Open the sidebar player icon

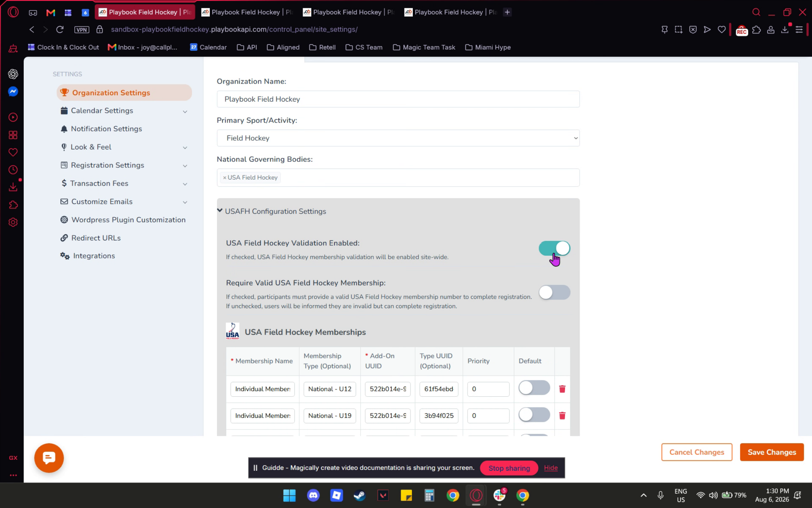coord(13,117)
